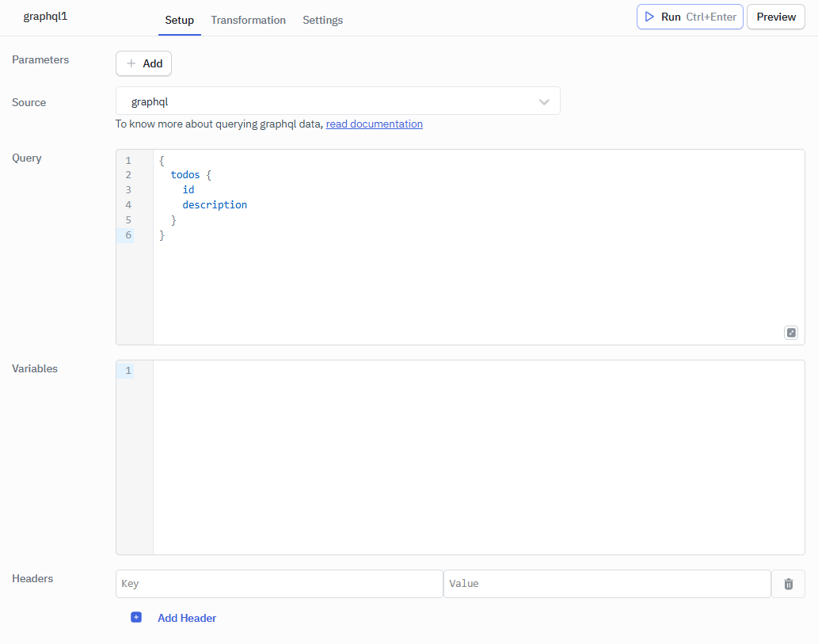Click the header Key input field
This screenshot has height=644, width=818.
click(279, 584)
